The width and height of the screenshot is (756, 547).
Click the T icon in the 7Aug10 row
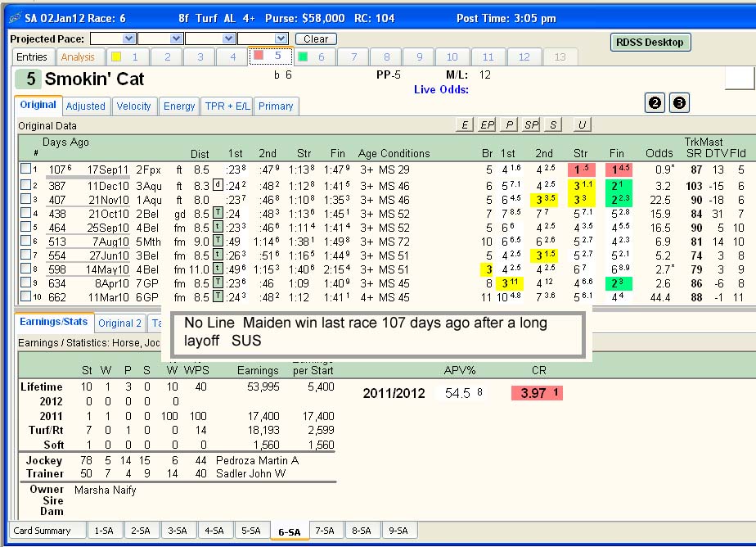pos(218,242)
